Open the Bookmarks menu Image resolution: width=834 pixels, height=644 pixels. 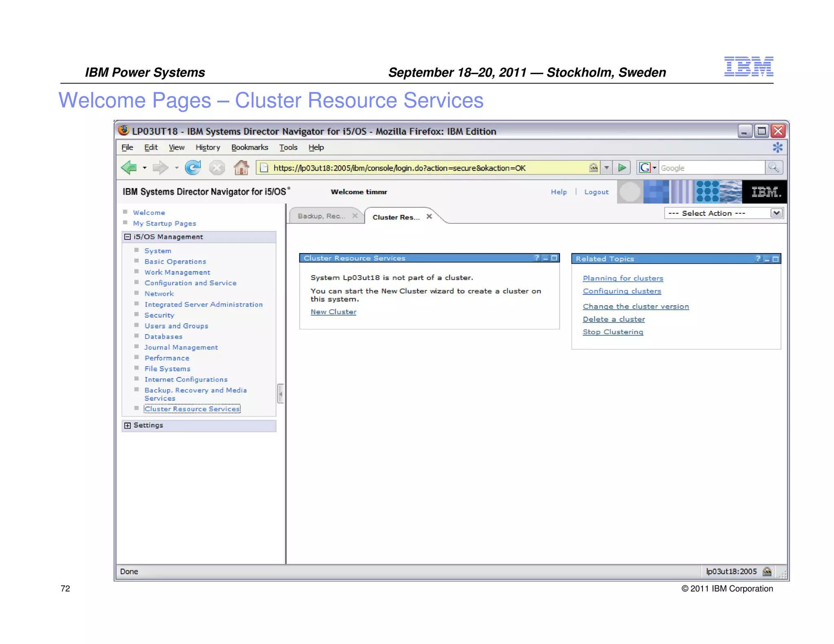[x=250, y=147]
